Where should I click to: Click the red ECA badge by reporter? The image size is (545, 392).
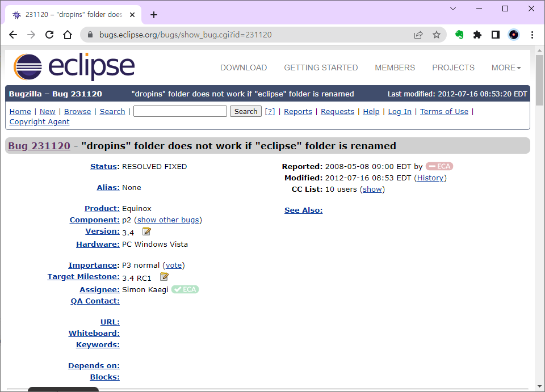coord(439,166)
